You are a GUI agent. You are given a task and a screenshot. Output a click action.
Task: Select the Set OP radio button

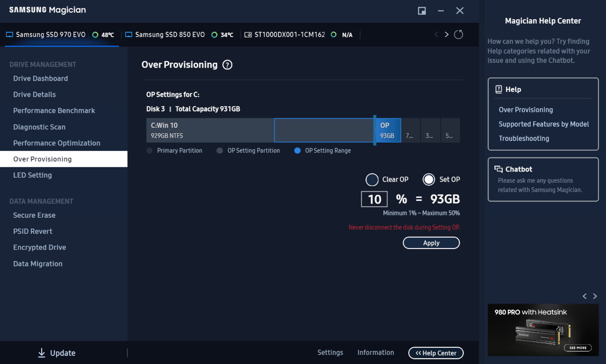(429, 180)
